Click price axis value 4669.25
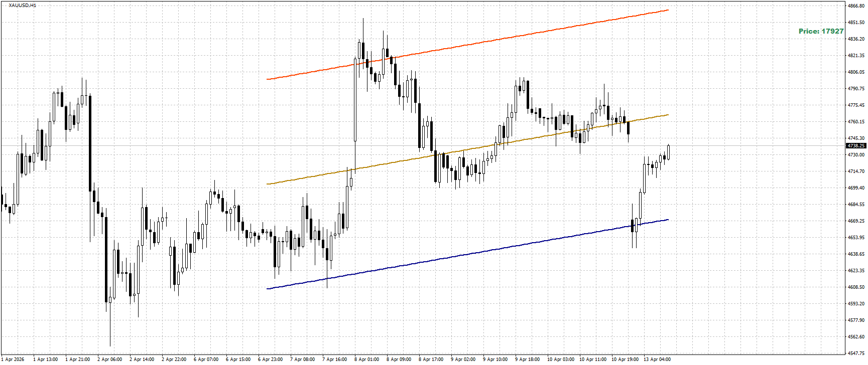This screenshot has width=868, height=365. click(x=856, y=221)
